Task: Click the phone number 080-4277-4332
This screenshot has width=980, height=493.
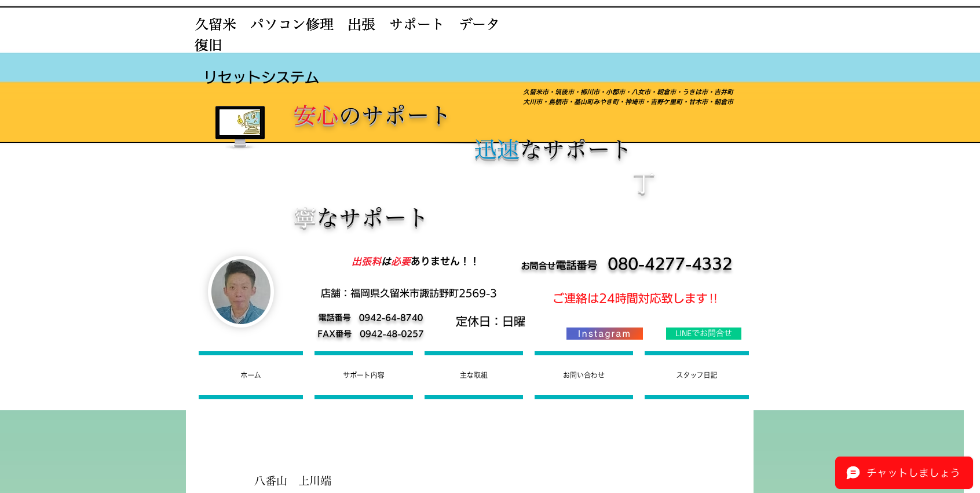Action: coord(670,264)
